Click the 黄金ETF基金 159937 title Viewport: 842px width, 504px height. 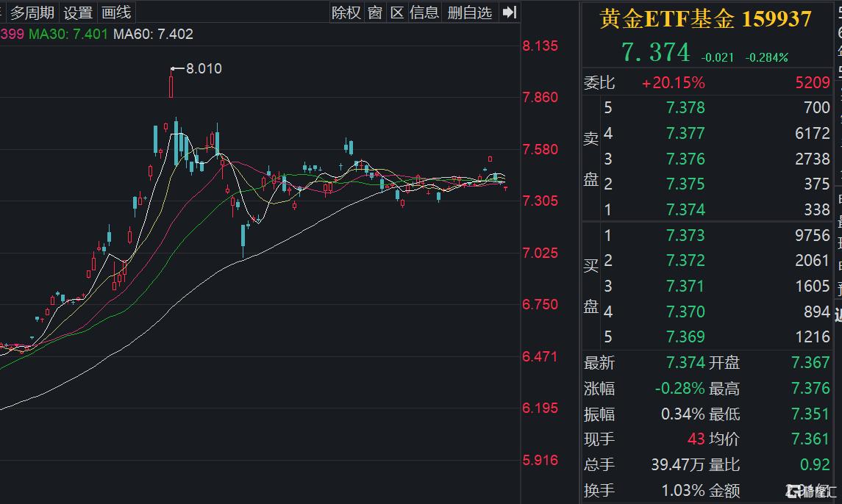tap(706, 19)
